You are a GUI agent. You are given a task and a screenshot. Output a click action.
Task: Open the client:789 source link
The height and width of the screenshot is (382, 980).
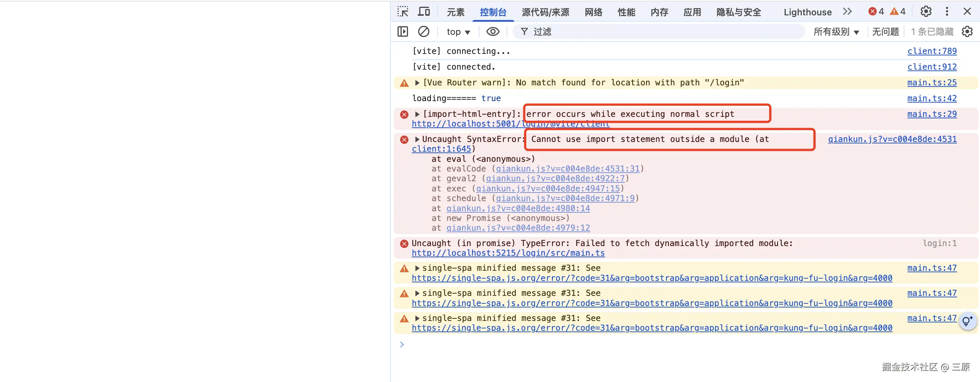[x=932, y=51]
